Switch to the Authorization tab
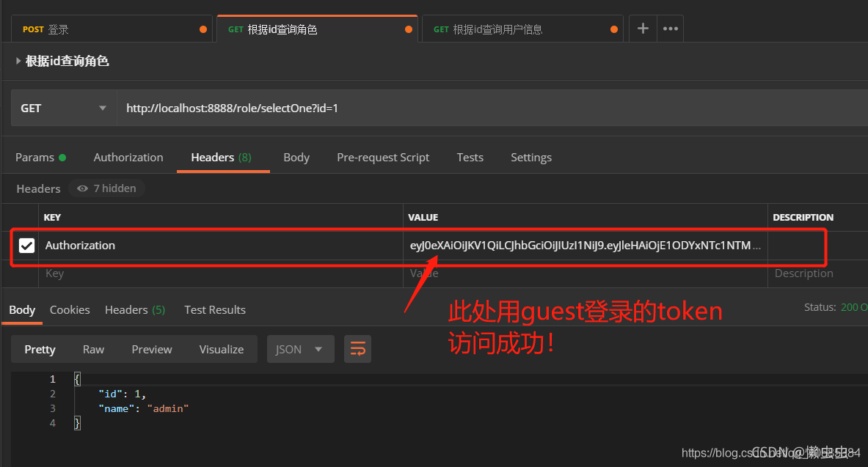Viewport: 868px width, 467px height. (128, 157)
